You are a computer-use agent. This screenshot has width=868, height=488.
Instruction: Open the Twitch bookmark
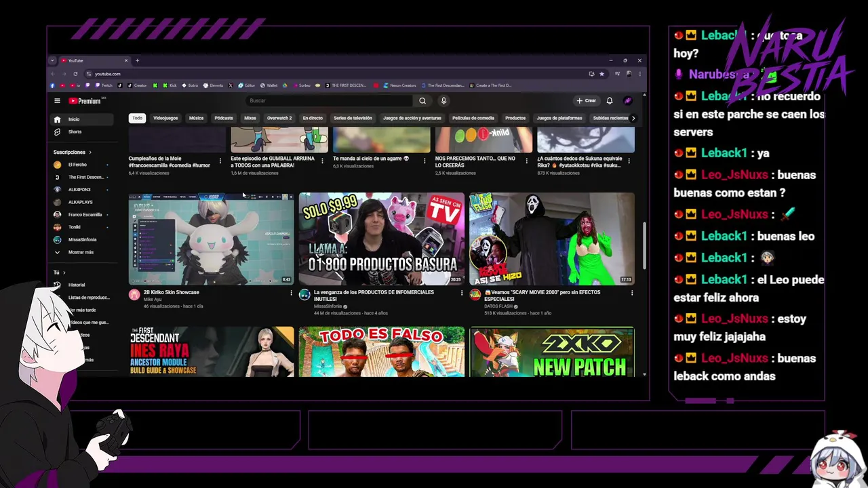[104, 85]
